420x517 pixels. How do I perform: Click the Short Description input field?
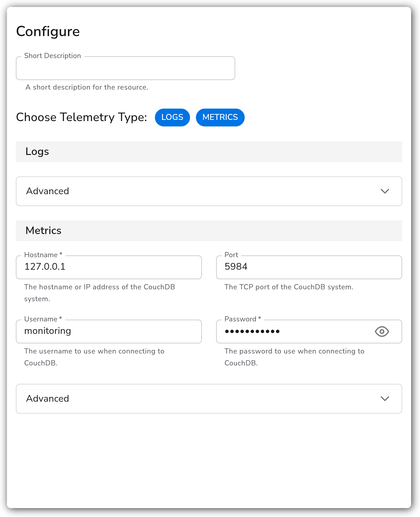pyautogui.click(x=125, y=68)
